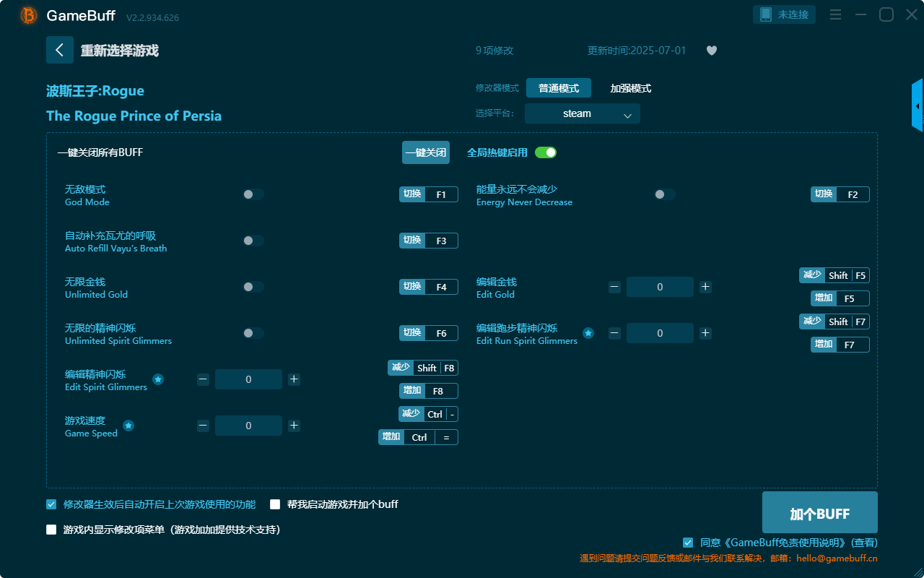924x578 pixels.
Task: Uncheck the GameBuff disclaimer agreement checkbox
Action: [x=688, y=543]
